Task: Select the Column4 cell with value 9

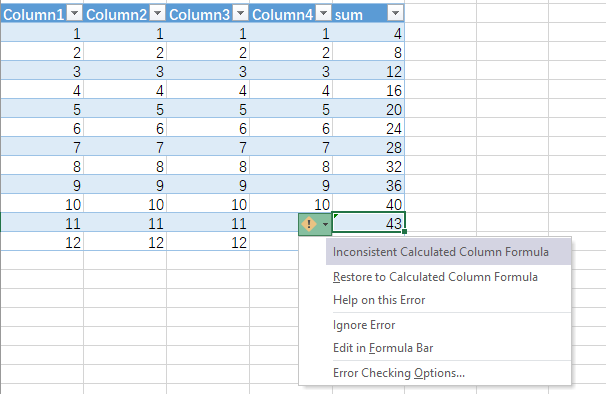Action: [291, 185]
